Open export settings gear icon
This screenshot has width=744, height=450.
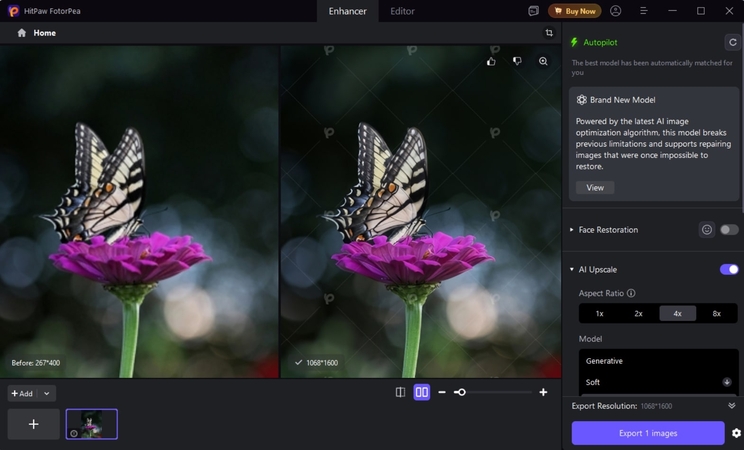[x=736, y=433]
